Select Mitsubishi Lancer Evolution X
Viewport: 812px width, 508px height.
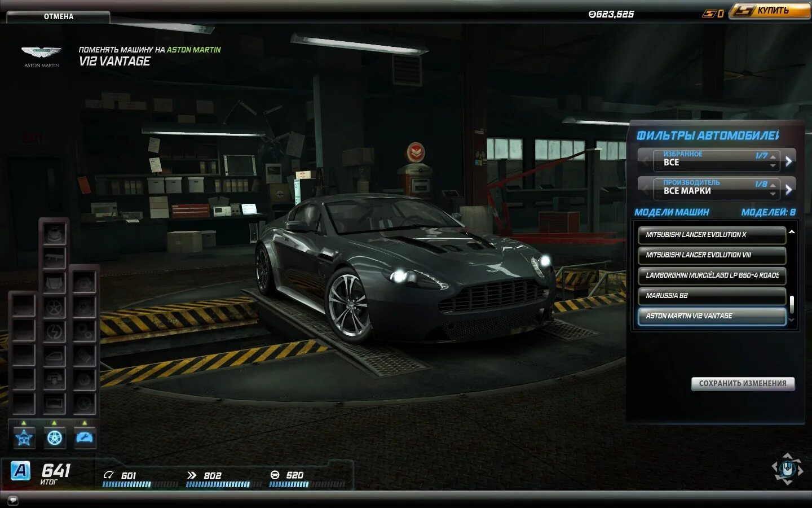click(x=712, y=235)
